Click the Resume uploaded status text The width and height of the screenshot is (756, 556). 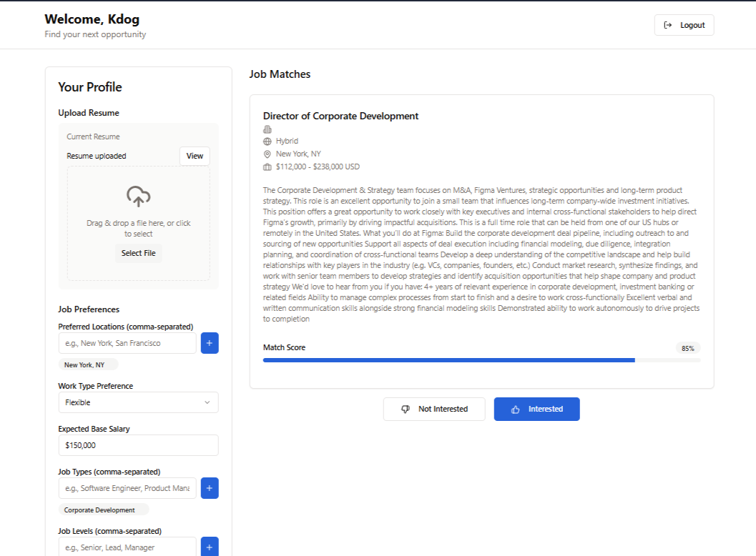pos(97,156)
